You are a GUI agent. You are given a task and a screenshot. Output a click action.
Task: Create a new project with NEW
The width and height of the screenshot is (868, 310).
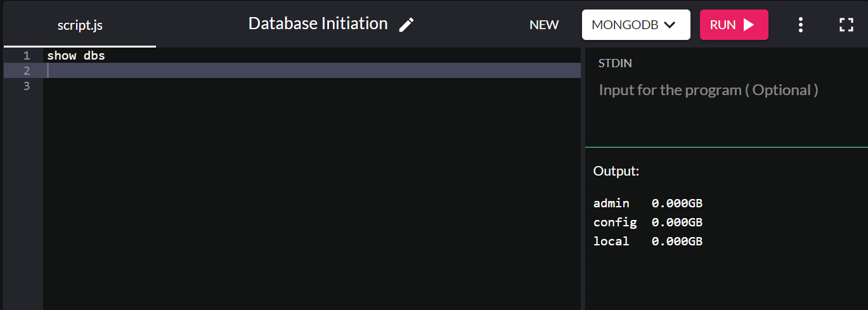[x=544, y=25]
